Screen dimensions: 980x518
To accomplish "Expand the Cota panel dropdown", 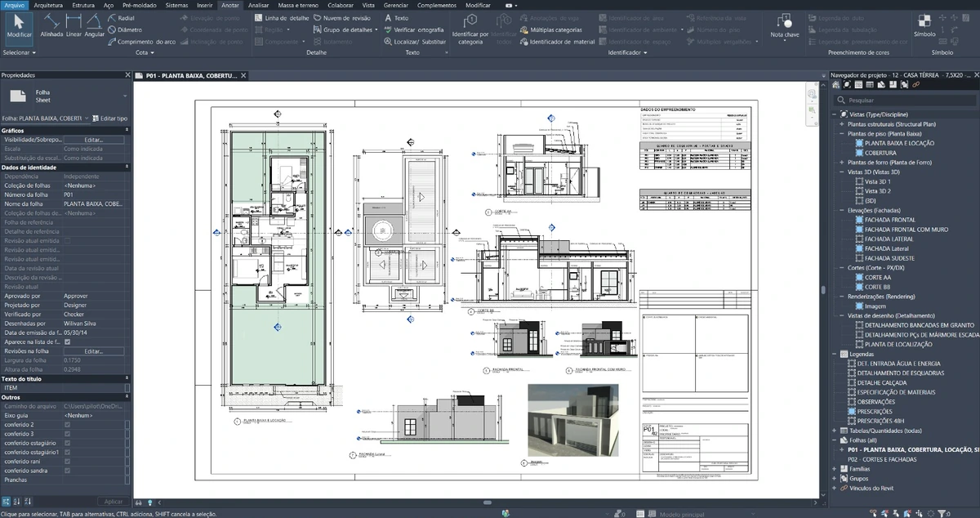I will (x=145, y=52).
